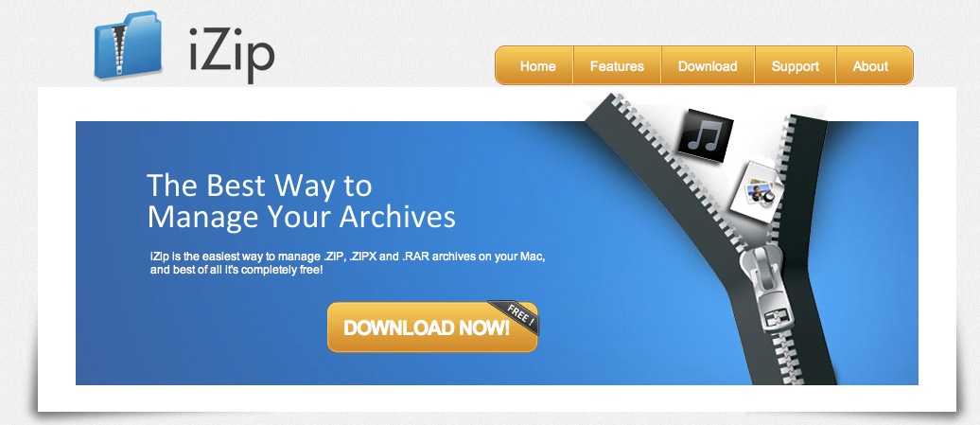
Task: Click the 'Manage Your Archives' heading line
Action: tap(301, 216)
